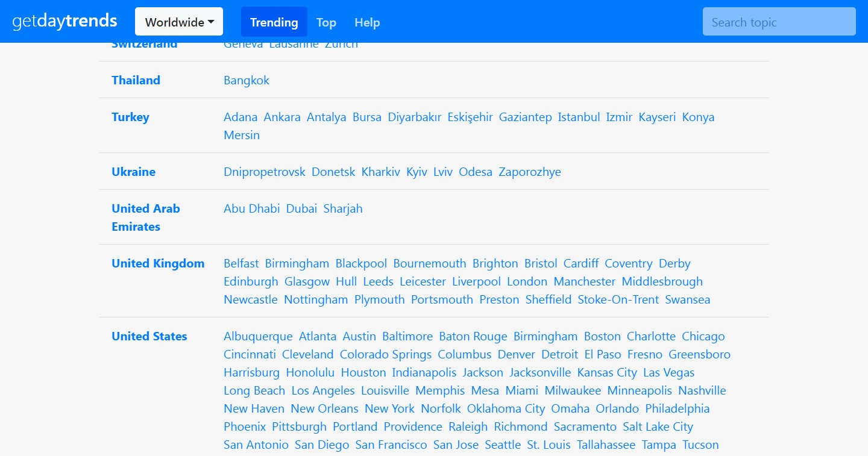
Task: Choose Manchester under United Kingdom
Action: [585, 281]
